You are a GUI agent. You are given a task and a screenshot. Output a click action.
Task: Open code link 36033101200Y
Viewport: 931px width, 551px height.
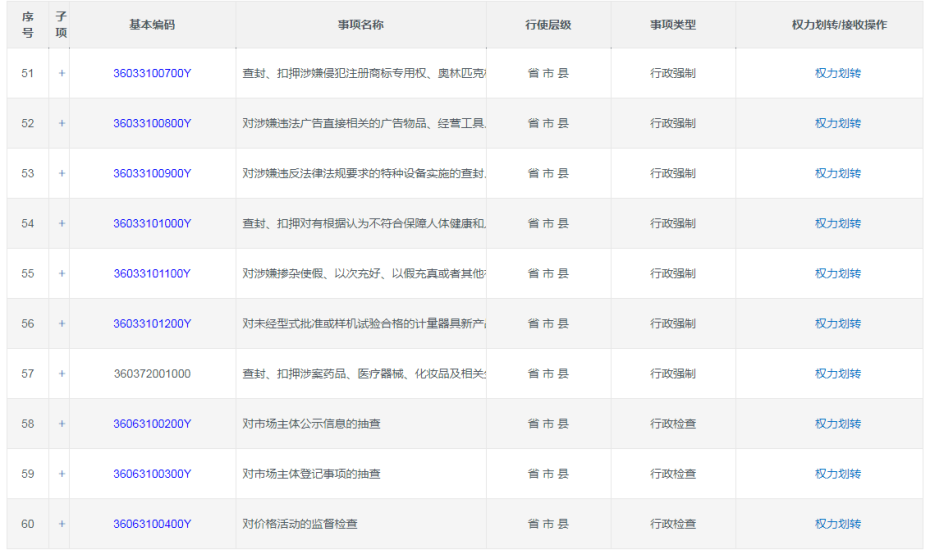click(152, 323)
